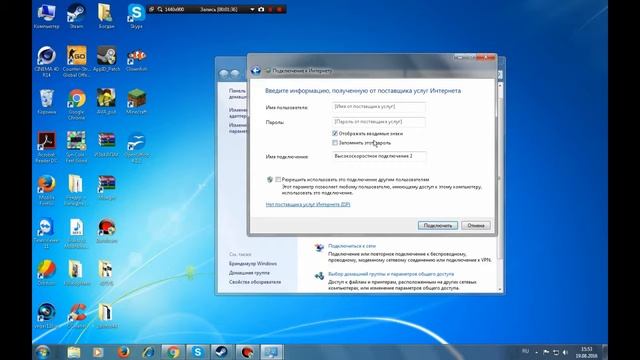Check 'Разрешить использовать это подключение другим пользователям'
Image resolution: width=640 pixels, height=360 pixels.
click(278, 180)
